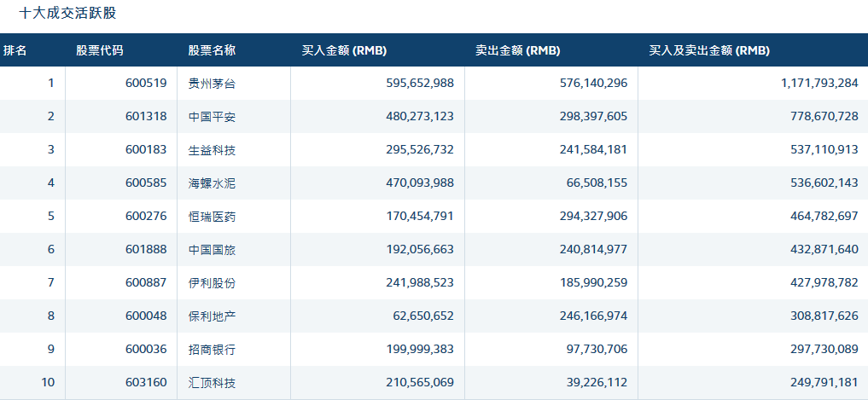
Task: Click total amount 432,871,640
Action: (824, 249)
